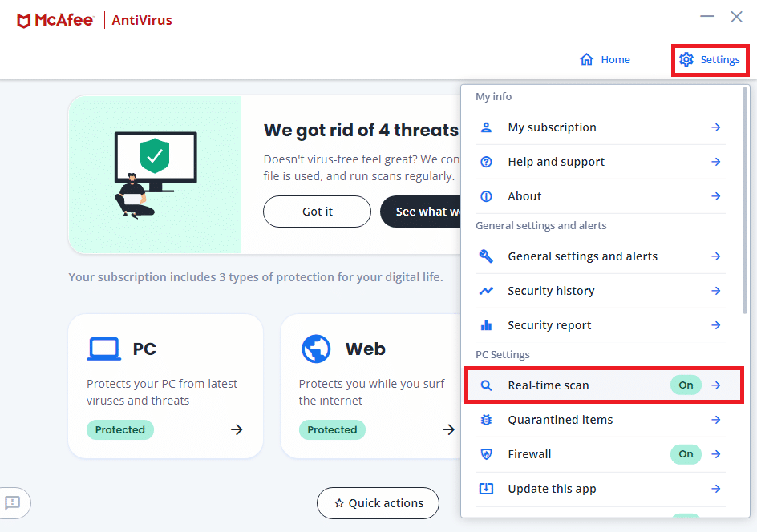This screenshot has height=532, width=757.
Task: Minimize the McAfee window
Action: click(707, 16)
